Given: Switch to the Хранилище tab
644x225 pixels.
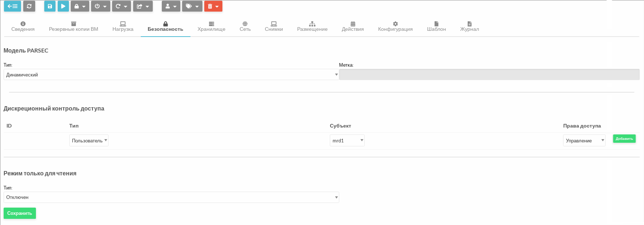Looking at the screenshot, I should (x=211, y=26).
